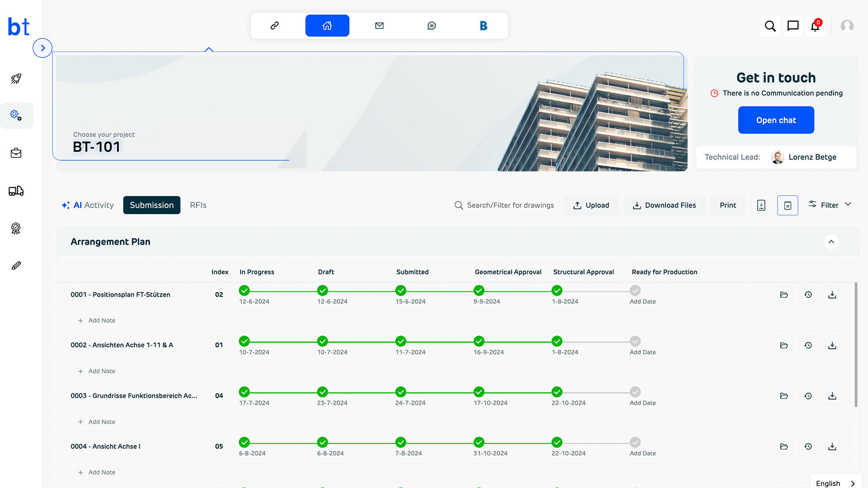Click Add Date for 0001 Ready for Production
Image resolution: width=868 pixels, height=488 pixels.
tap(642, 301)
